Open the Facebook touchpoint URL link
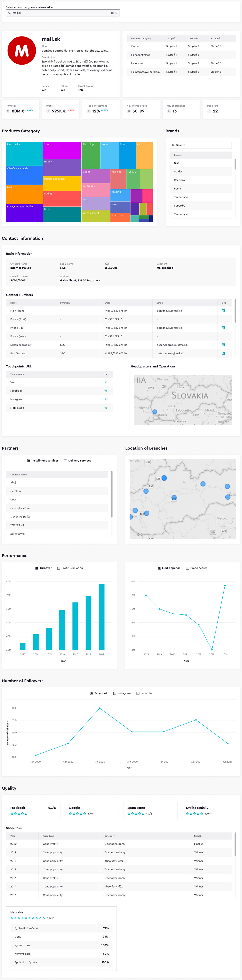This screenshot has height=980, width=242. click(x=106, y=391)
